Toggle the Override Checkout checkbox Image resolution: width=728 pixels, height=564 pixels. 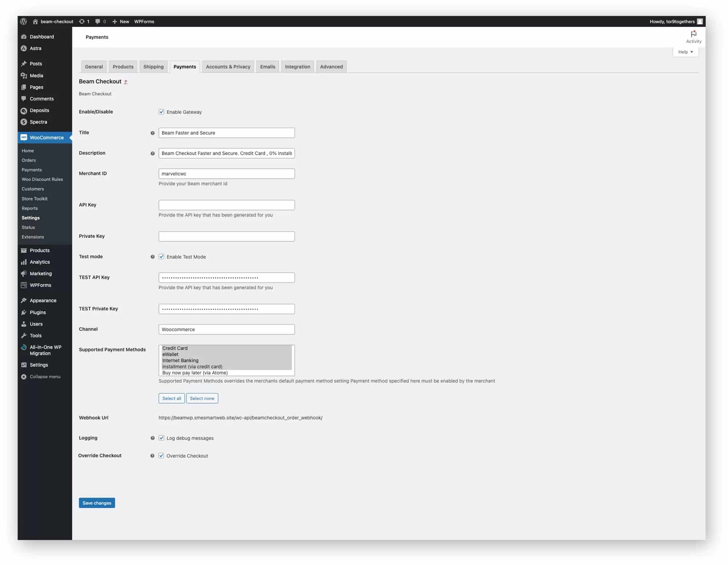click(x=161, y=456)
